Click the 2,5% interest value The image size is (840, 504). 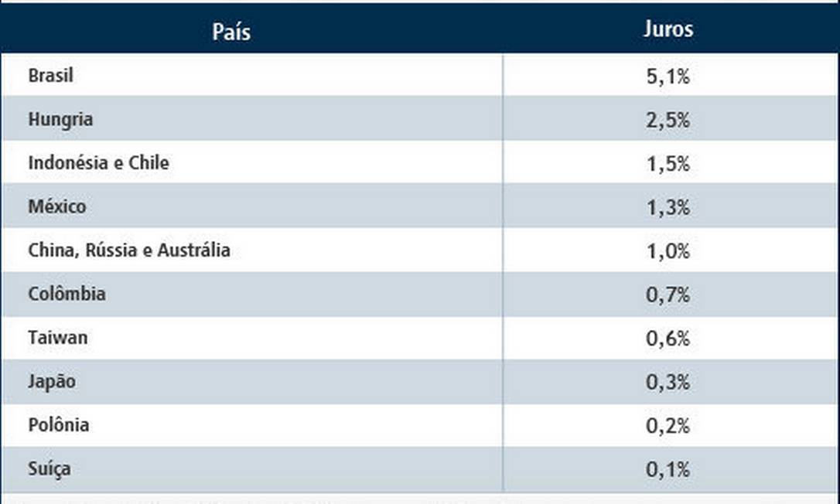(668, 121)
